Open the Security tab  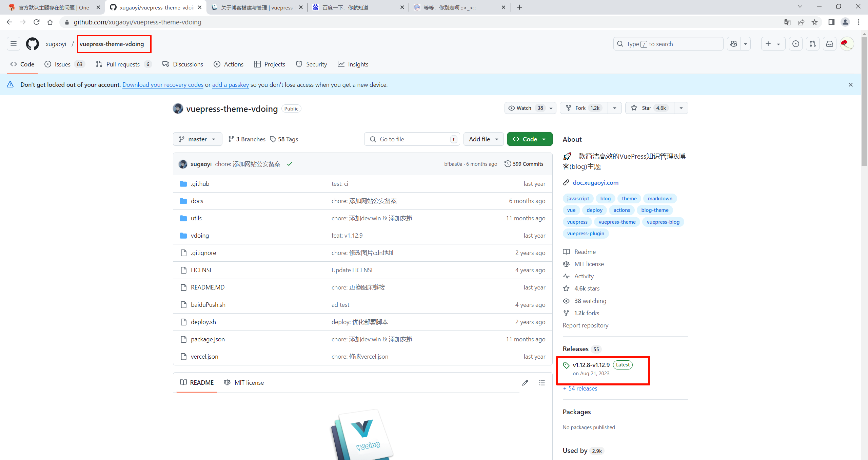[x=311, y=64]
